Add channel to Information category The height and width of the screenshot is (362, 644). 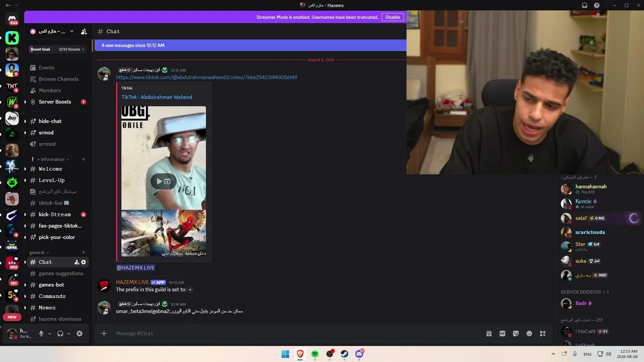pyautogui.click(x=84, y=159)
